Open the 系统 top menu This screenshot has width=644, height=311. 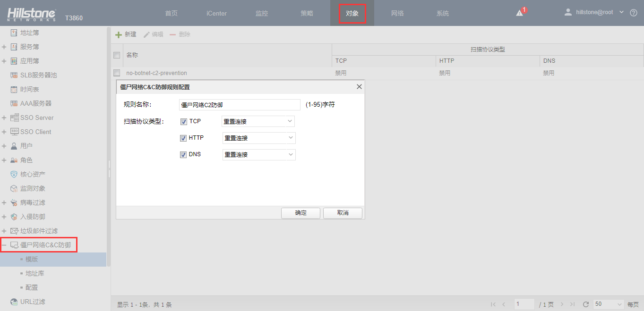click(x=443, y=13)
